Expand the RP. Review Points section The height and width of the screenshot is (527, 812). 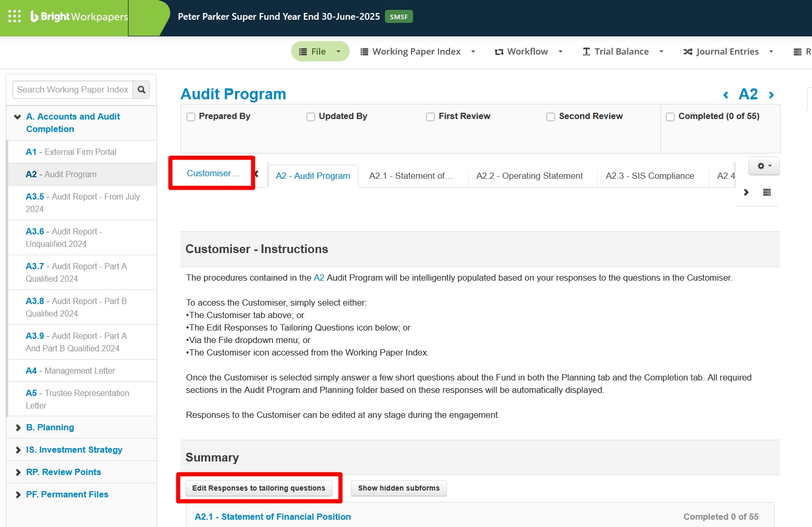click(x=18, y=472)
